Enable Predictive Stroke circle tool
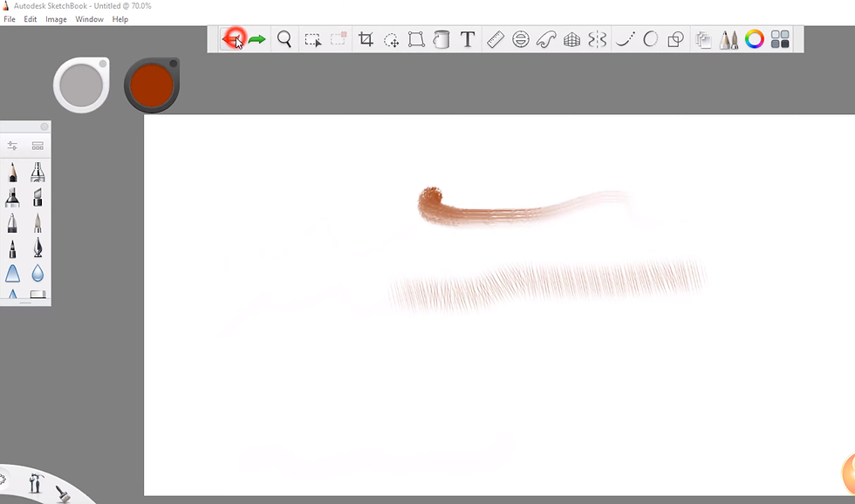The height and width of the screenshot is (504, 855). [651, 39]
